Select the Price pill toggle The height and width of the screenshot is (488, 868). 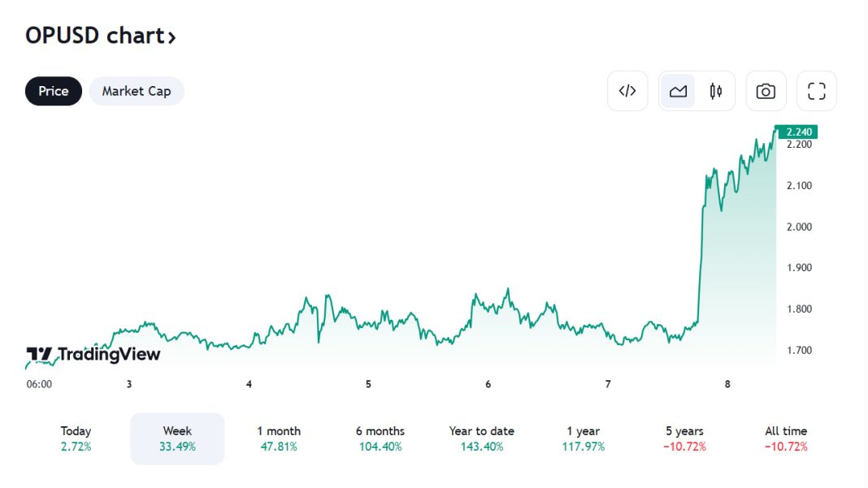click(x=54, y=91)
